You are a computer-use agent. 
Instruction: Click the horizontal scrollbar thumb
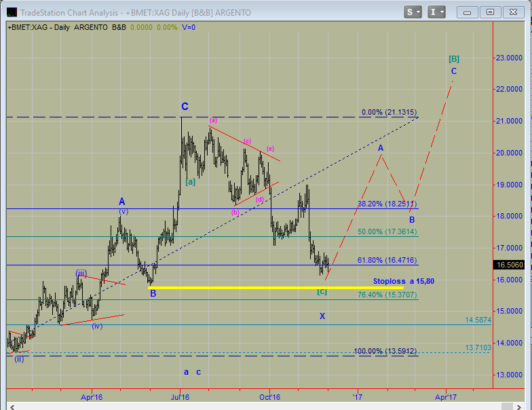coord(508,407)
